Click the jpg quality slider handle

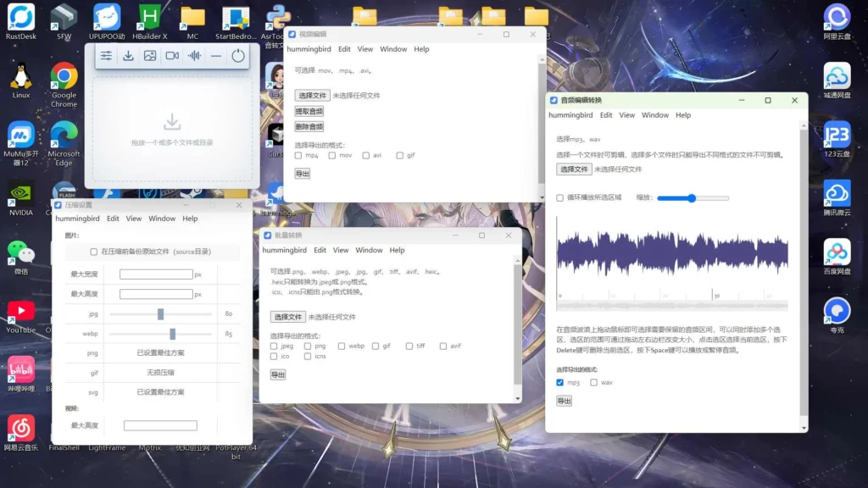tap(160, 314)
